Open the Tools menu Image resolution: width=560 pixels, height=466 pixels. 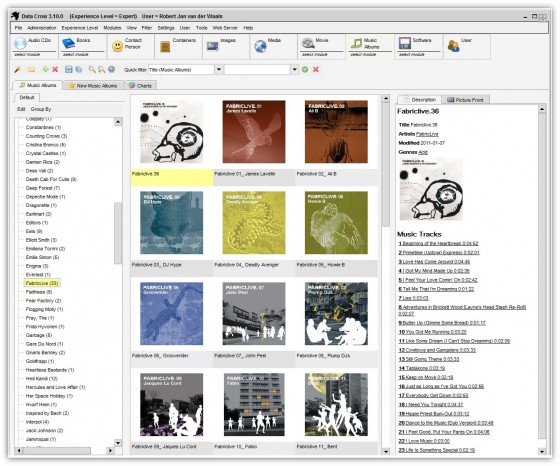201,28
